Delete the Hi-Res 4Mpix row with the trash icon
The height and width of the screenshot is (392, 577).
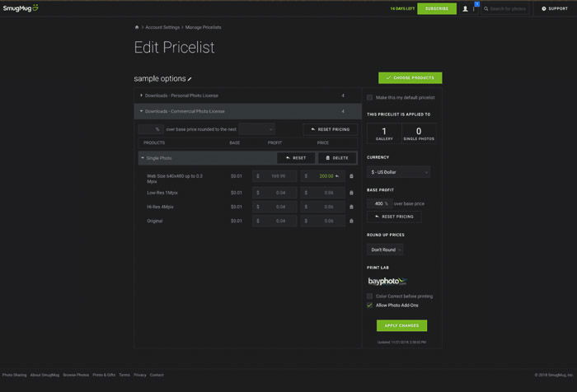pyautogui.click(x=351, y=207)
